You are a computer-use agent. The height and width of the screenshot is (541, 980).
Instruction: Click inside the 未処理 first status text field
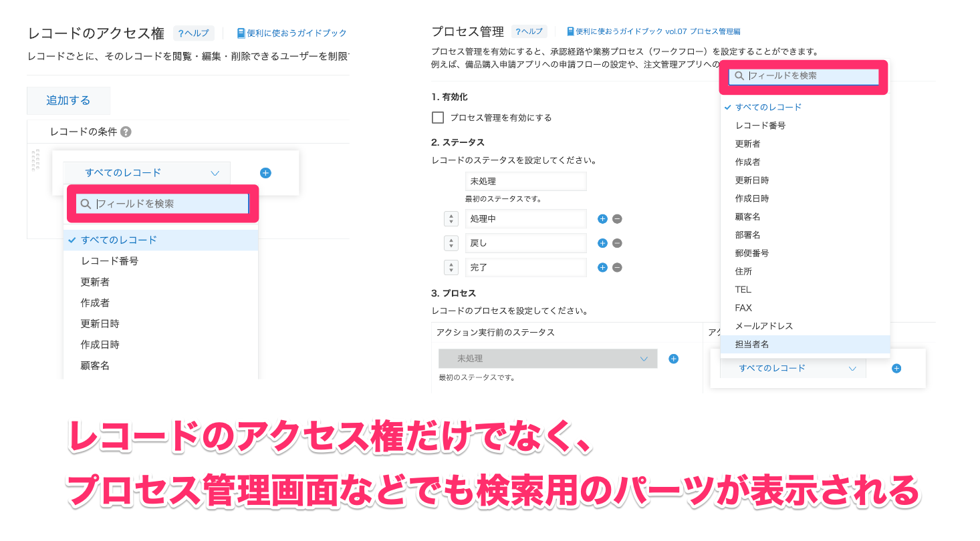coord(525,181)
